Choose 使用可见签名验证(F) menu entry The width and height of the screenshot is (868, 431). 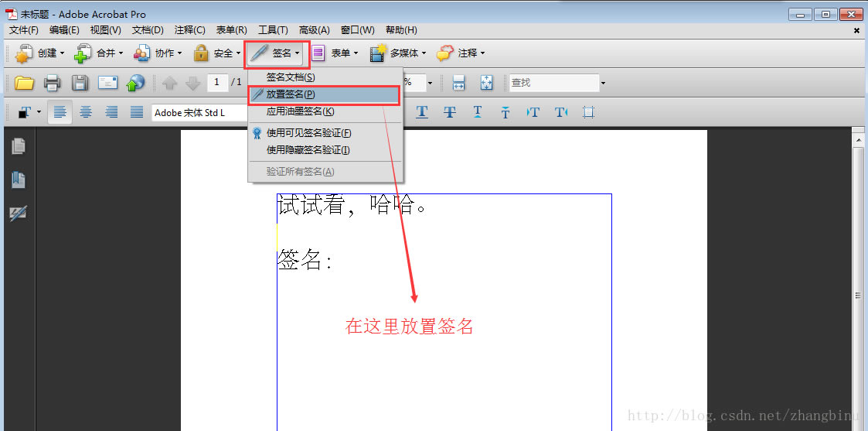(325, 133)
